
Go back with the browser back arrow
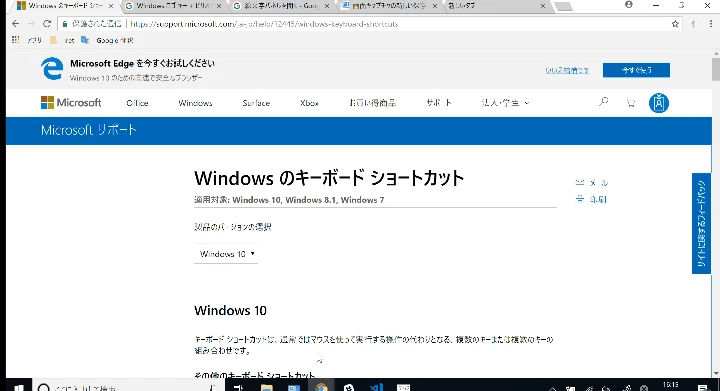(16, 24)
